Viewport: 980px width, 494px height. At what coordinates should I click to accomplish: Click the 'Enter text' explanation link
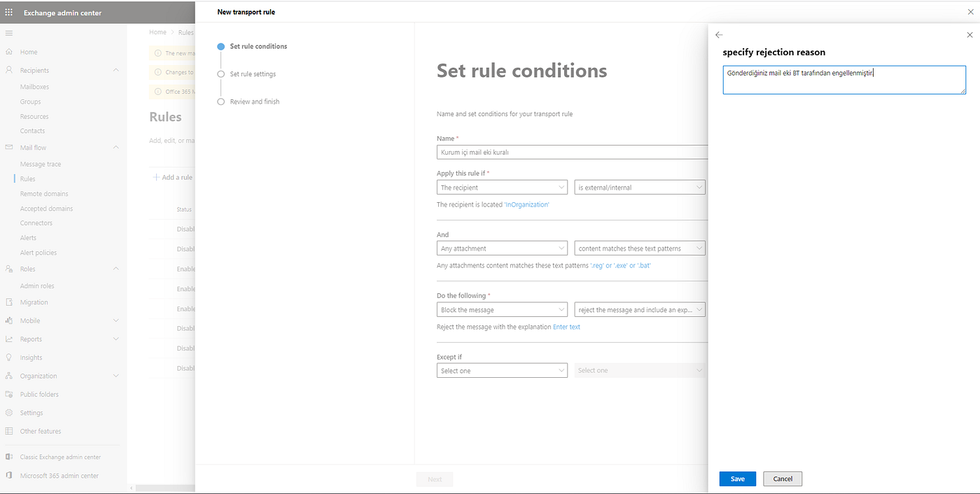tap(566, 327)
